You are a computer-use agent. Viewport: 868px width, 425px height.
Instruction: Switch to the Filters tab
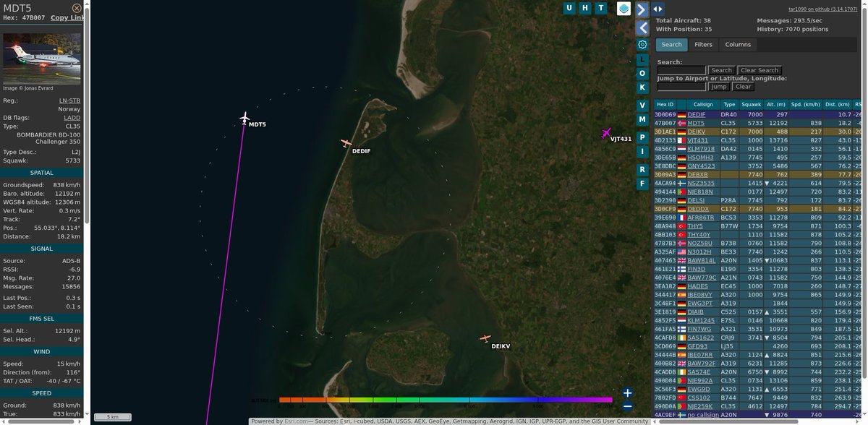[703, 45]
